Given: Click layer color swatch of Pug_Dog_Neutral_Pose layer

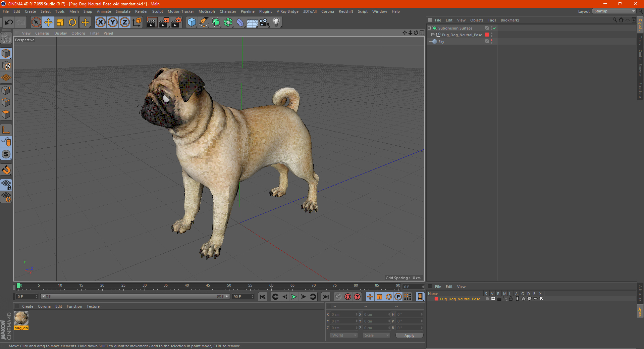Looking at the screenshot, I should (x=436, y=299).
